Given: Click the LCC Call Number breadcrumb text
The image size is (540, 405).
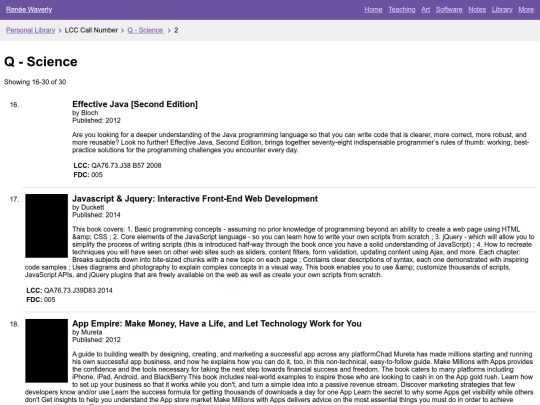Looking at the screenshot, I should click(91, 30).
